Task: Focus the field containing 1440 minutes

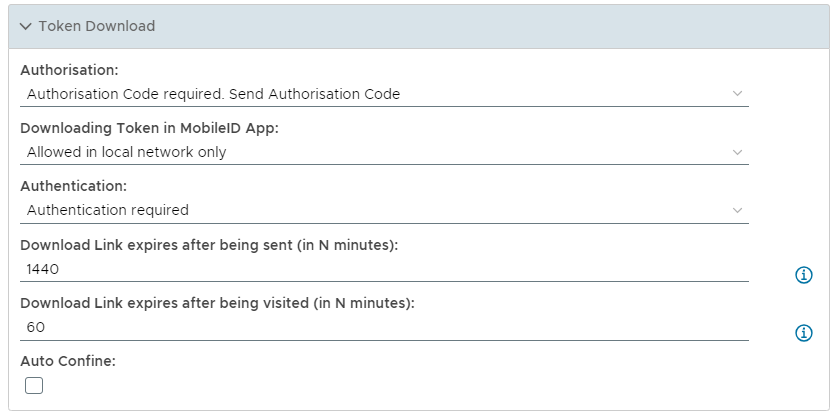Action: tap(384, 268)
